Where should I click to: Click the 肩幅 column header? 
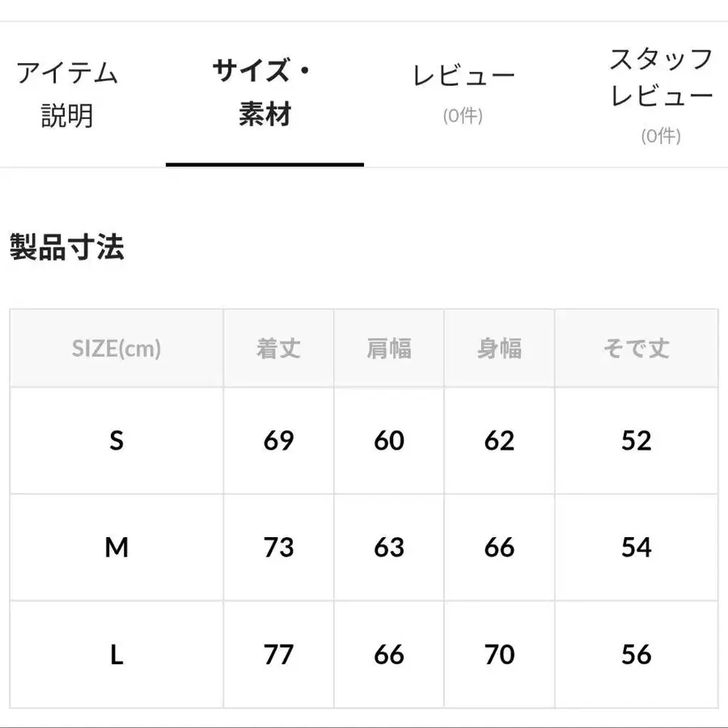pos(388,348)
